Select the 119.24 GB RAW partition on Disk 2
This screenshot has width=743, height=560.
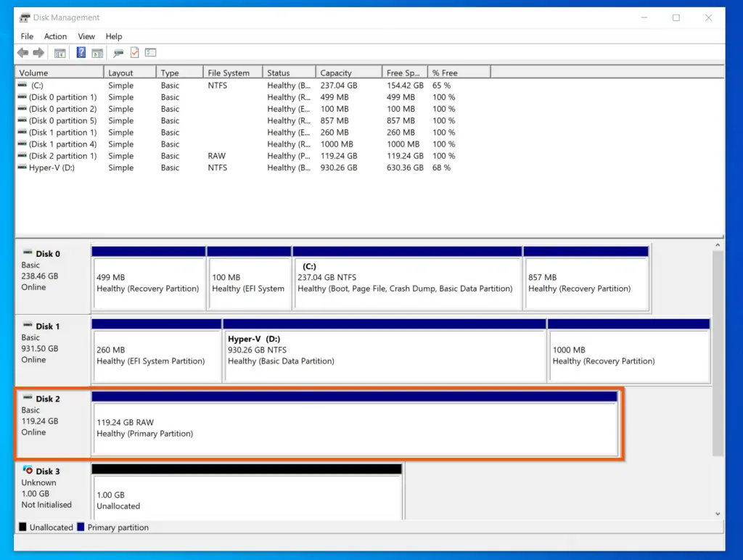tap(355, 424)
